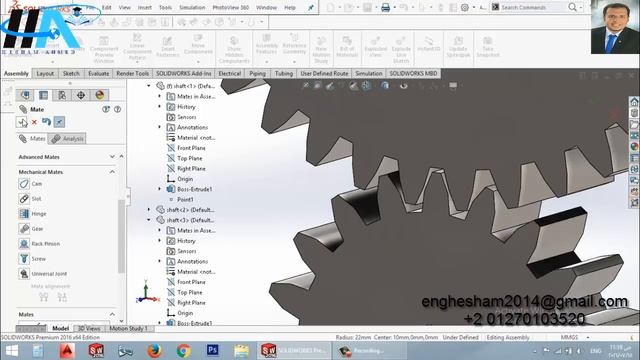640x360 pixels.
Task: Collapse the Mechanical Mates section
Action: tap(112, 172)
